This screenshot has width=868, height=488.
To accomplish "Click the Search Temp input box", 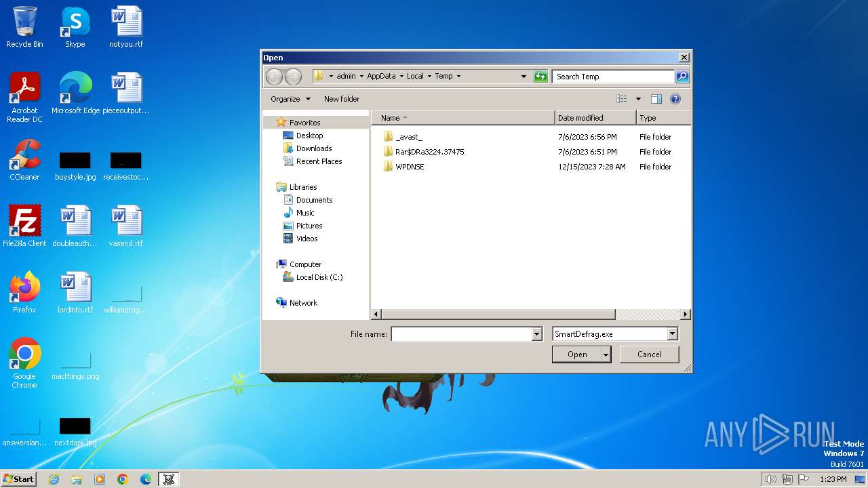I will pyautogui.click(x=614, y=77).
